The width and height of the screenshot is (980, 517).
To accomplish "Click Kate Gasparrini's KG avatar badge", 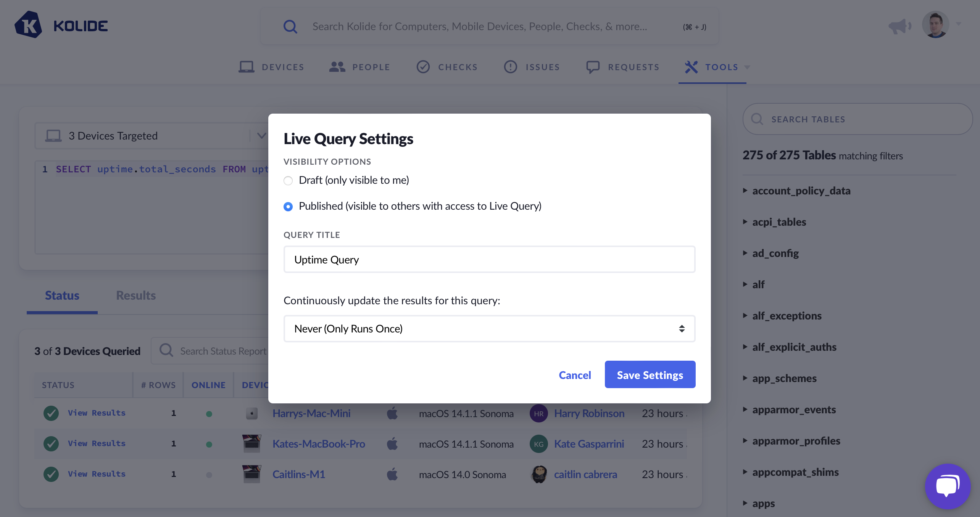I will [x=538, y=444].
